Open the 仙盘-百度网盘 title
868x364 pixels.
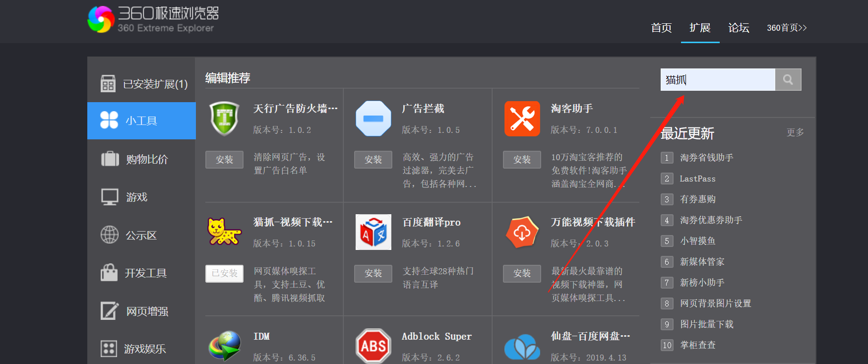(590, 336)
